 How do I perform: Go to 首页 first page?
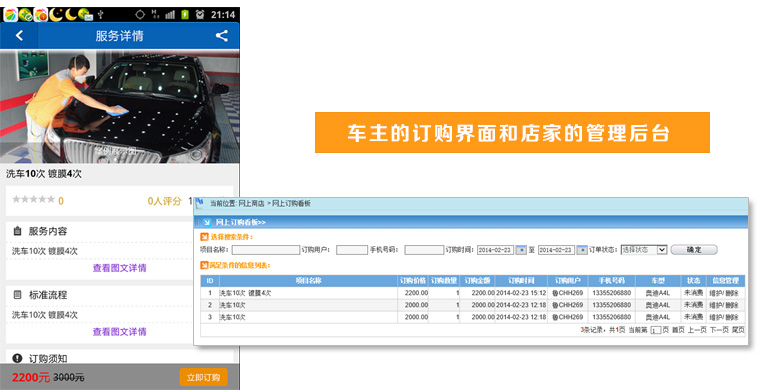pos(678,330)
